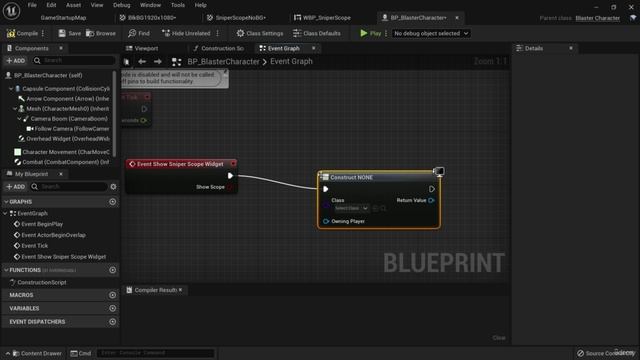Add a new variable with plus icon
This screenshot has width=640, height=360.
113,308
